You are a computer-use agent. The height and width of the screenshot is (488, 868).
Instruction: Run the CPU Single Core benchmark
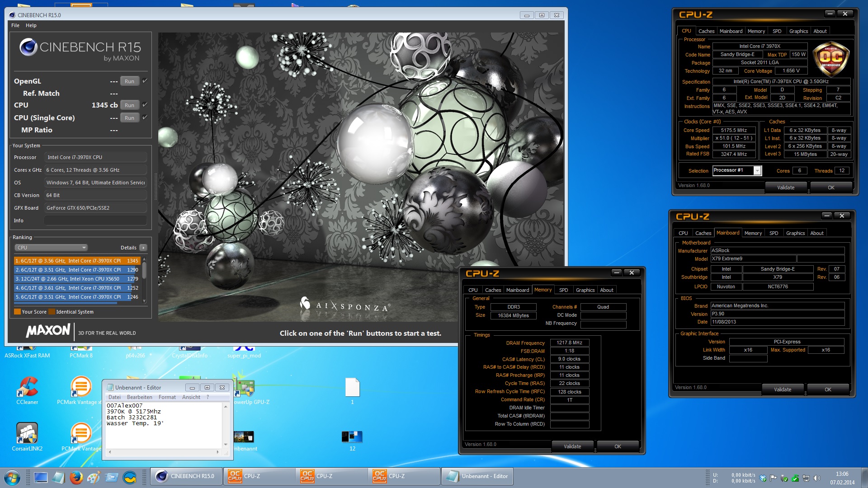(130, 118)
